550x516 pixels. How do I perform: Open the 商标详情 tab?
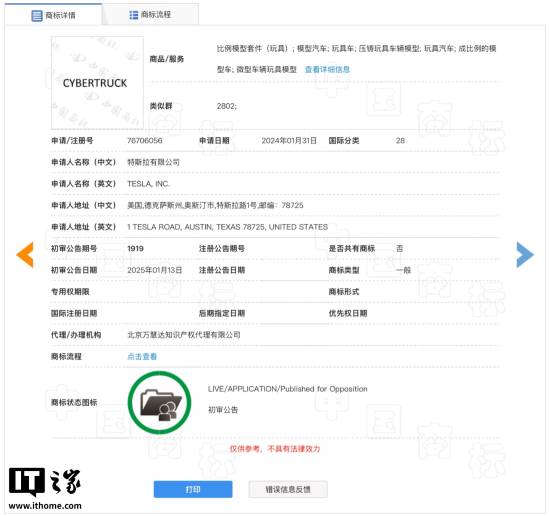53,15
